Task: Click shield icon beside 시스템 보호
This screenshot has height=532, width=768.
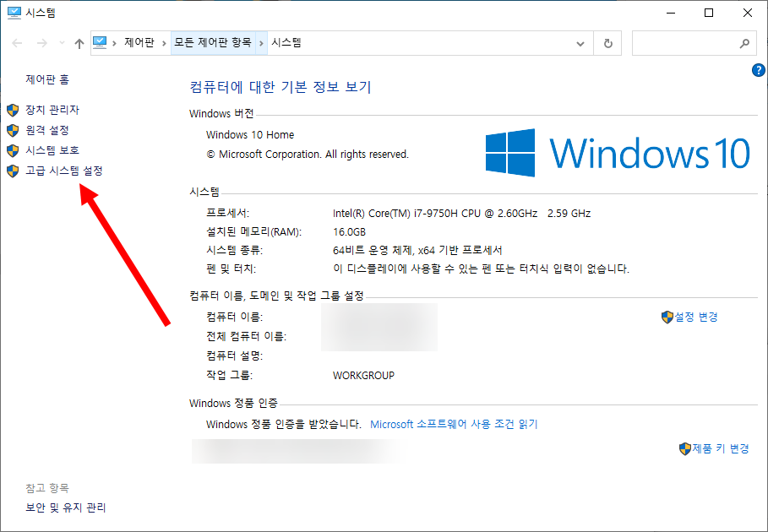Action: pos(13,150)
